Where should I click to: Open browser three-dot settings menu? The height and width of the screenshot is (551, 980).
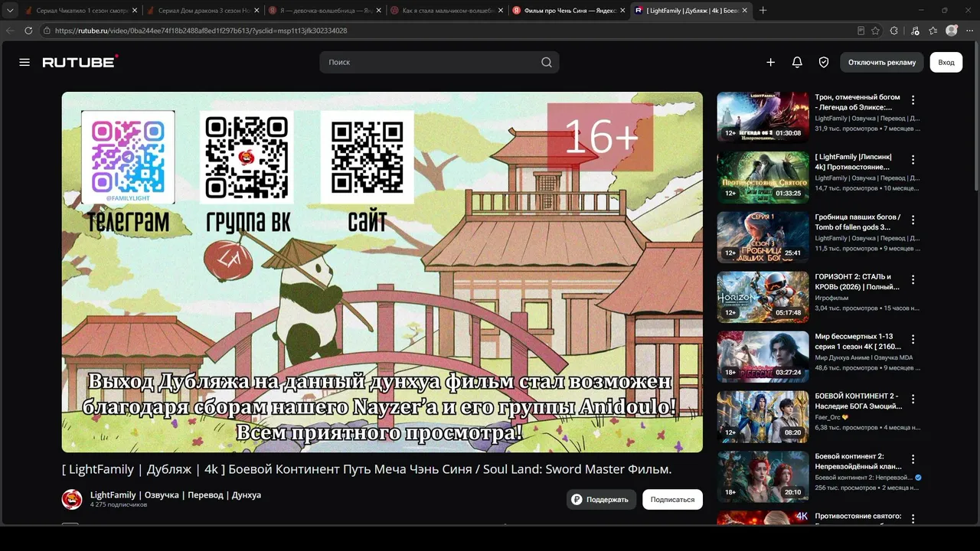(969, 31)
